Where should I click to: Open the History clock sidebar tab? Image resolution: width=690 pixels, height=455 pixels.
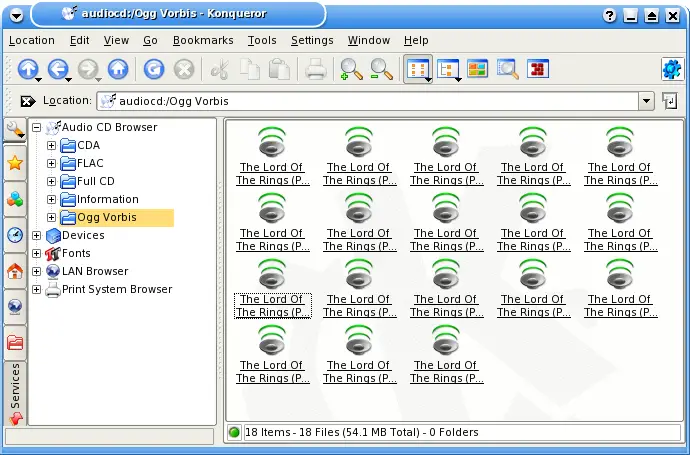click(x=15, y=236)
